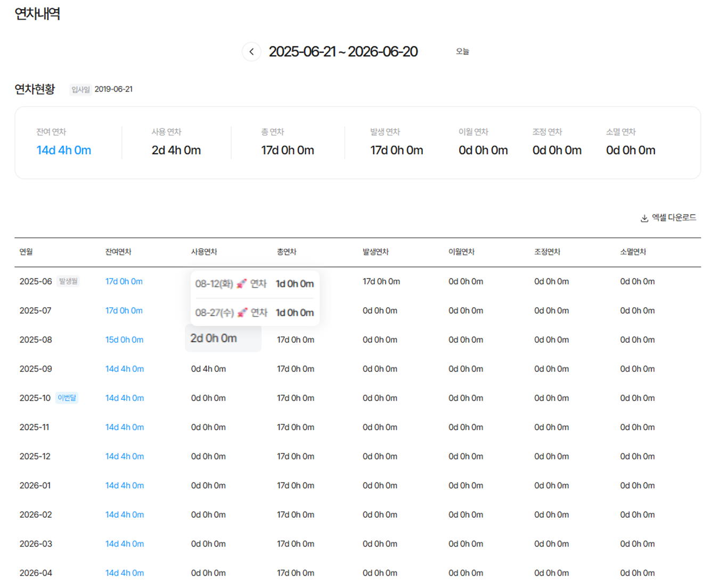Open the 17d 0h 0m remaining leave for 2025-07

124,311
